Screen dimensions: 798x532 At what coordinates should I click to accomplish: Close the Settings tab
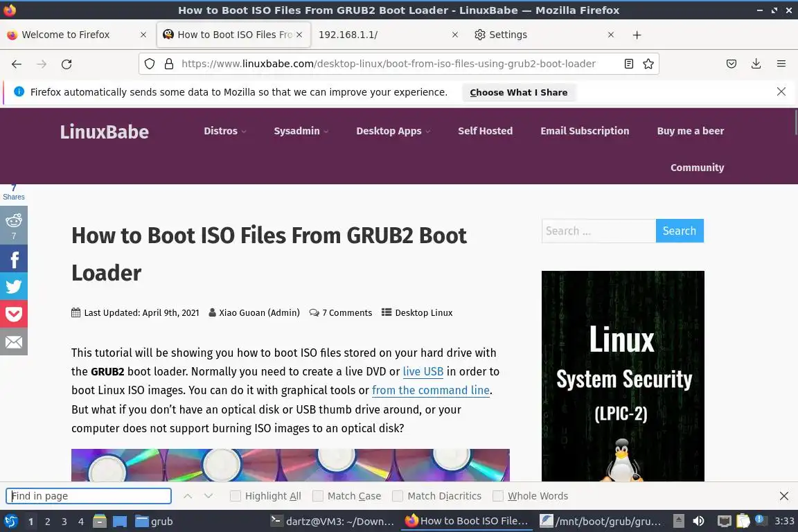pos(611,35)
